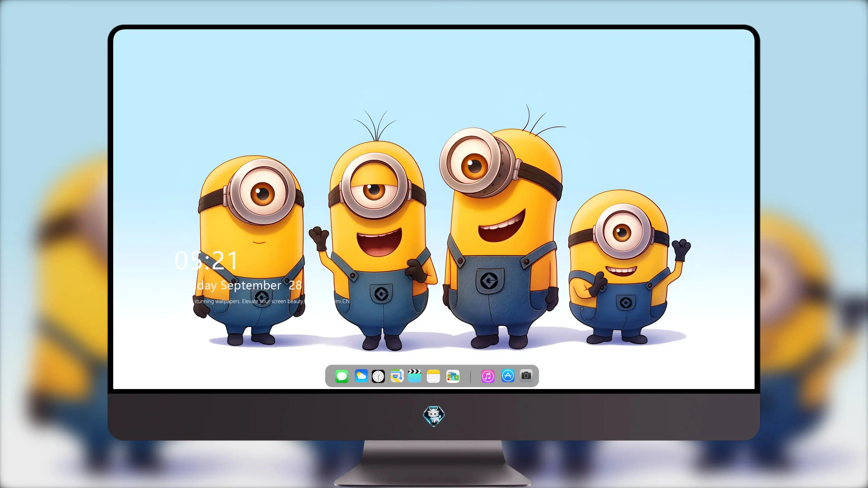868x488 pixels.
Task: Open the Messages app in the dock
Action: point(342,376)
